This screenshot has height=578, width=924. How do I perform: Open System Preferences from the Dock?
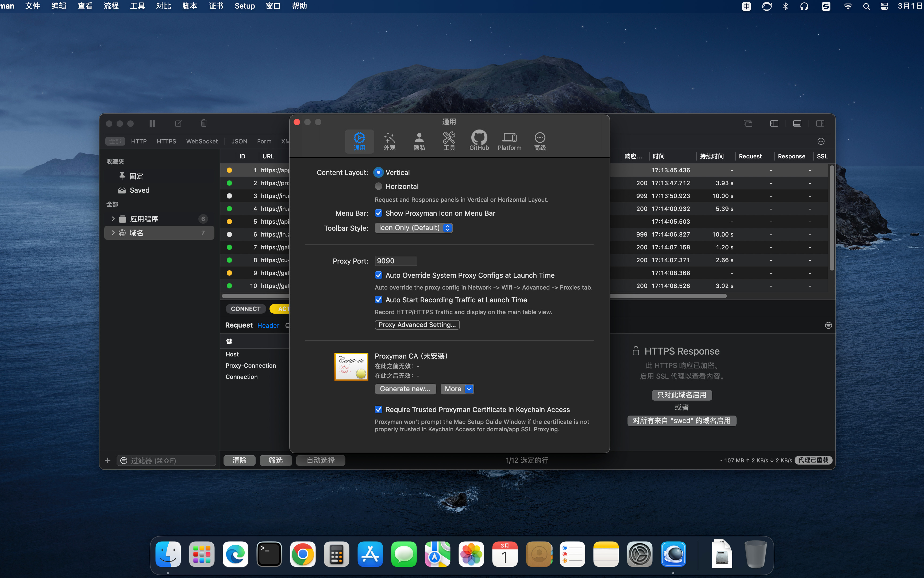point(640,554)
